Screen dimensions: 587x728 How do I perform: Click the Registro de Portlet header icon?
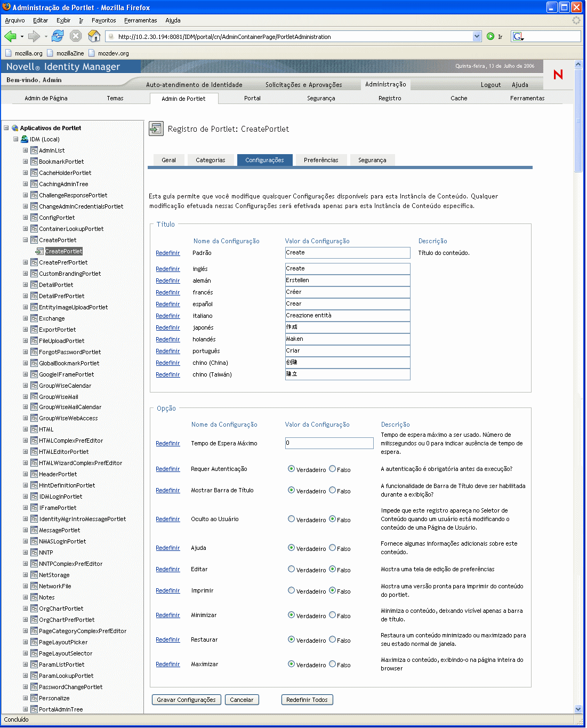click(x=156, y=129)
